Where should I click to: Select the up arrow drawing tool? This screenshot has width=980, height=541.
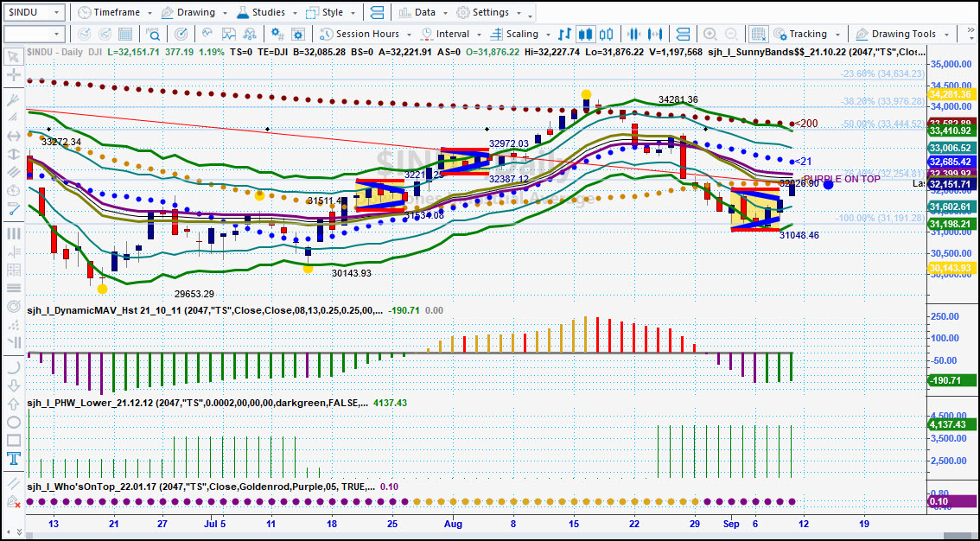point(12,404)
